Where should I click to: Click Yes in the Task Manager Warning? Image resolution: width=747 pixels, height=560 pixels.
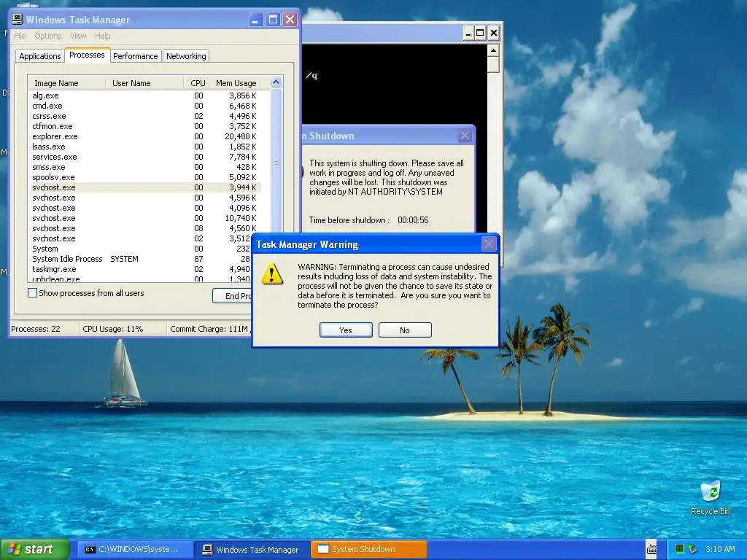346,330
